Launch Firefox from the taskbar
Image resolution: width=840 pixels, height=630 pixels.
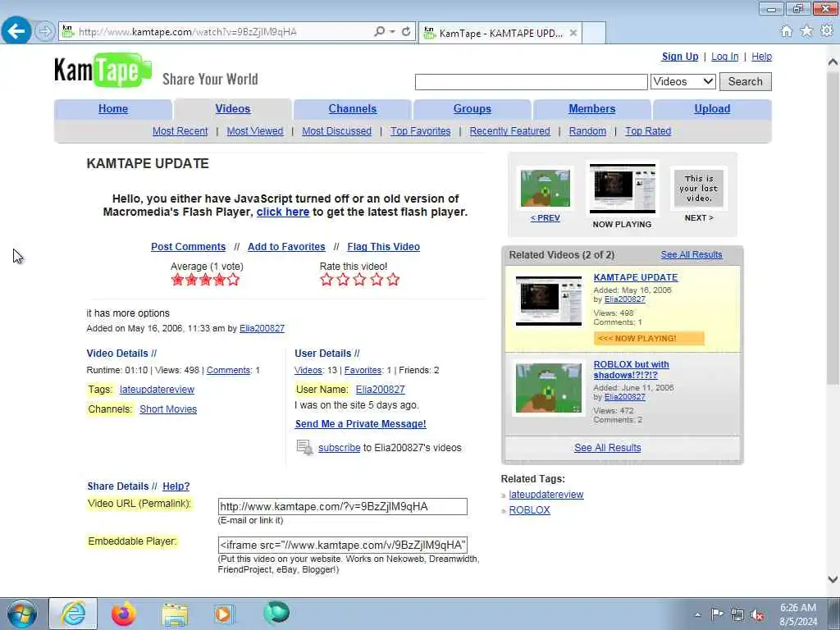tap(123, 614)
